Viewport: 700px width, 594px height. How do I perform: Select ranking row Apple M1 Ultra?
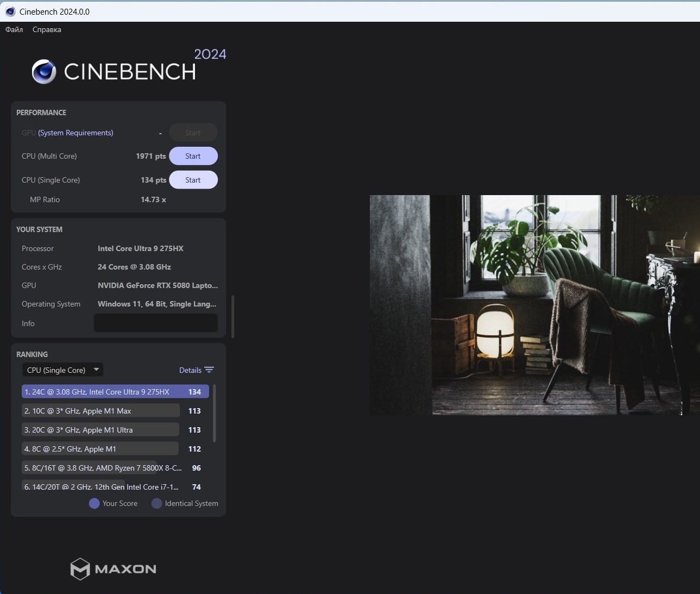click(x=115, y=430)
